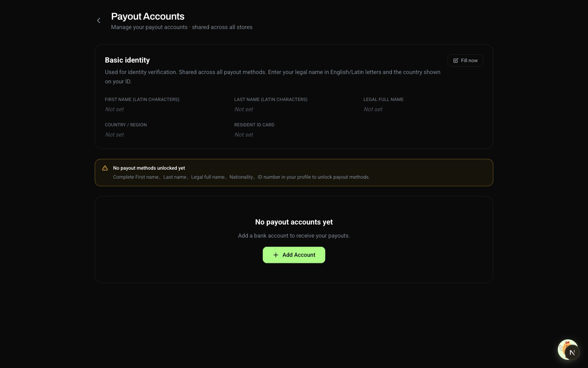Go back using the left chevron arrow

98,20
